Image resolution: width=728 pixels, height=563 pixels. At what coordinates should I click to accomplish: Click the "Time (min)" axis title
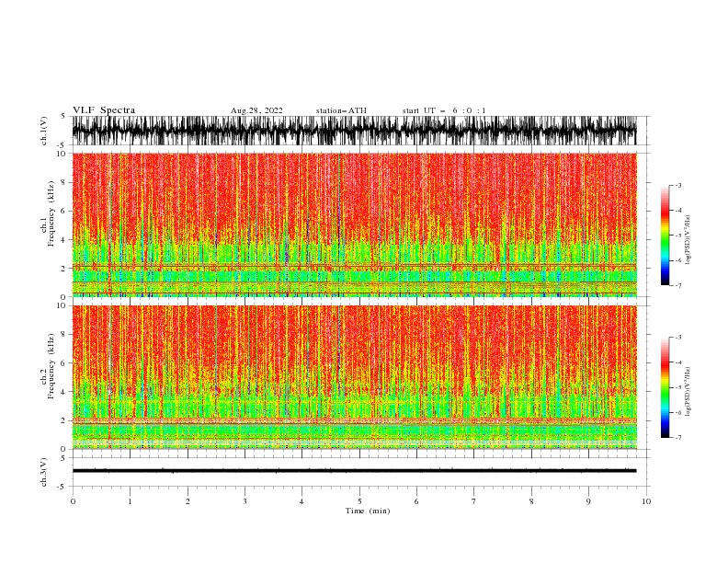point(368,511)
